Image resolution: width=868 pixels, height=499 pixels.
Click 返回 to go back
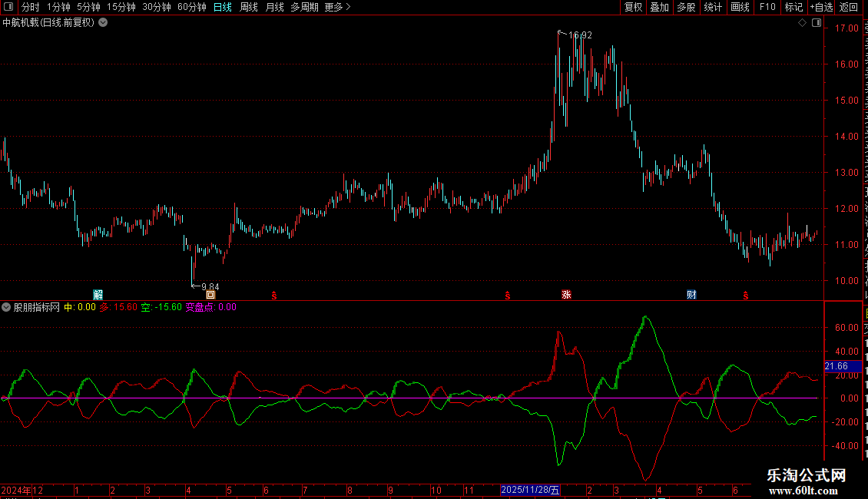(849, 7)
